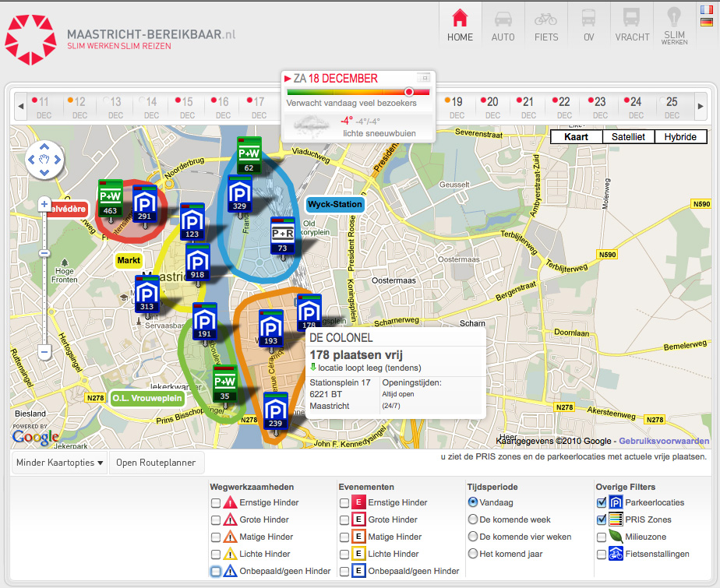720x588 pixels.
Task: Enable the Milieuzone checkbox
Action: pos(601,537)
